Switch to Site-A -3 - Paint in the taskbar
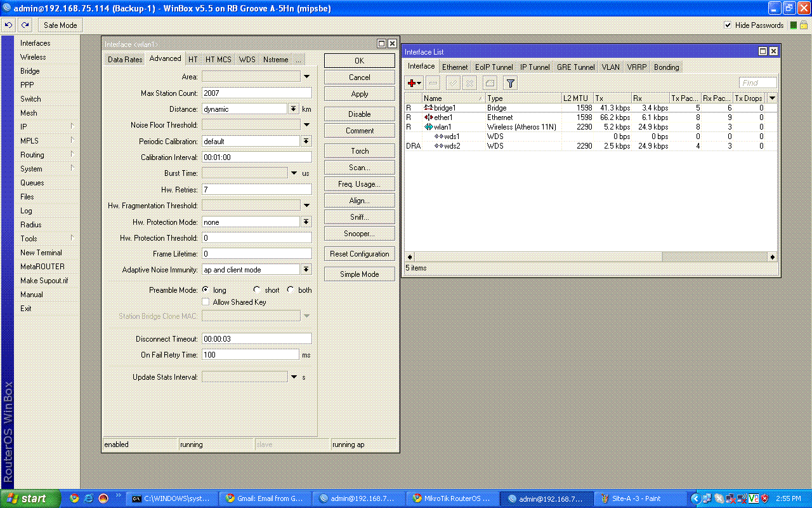Screen dimensions: 812x508 tap(641, 498)
